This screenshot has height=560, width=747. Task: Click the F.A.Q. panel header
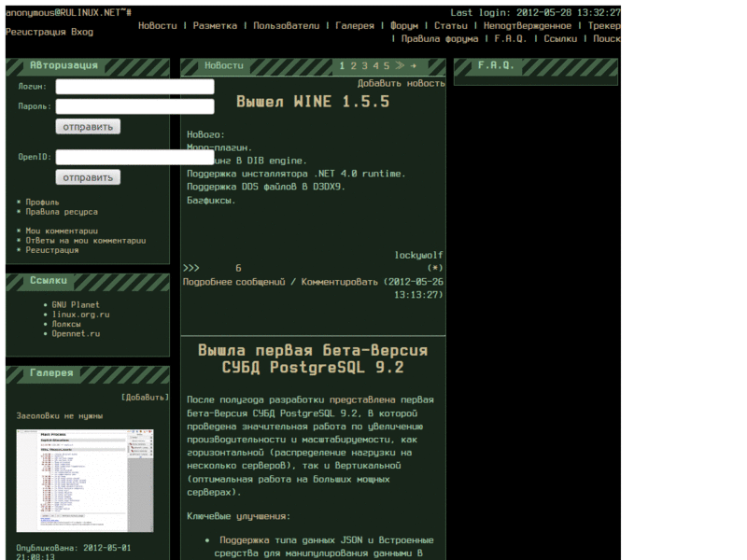coord(496,65)
